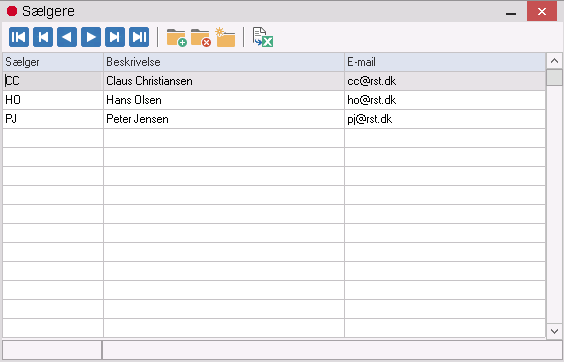The image size is (564, 362).
Task: Export list to Excel
Action: point(263,37)
